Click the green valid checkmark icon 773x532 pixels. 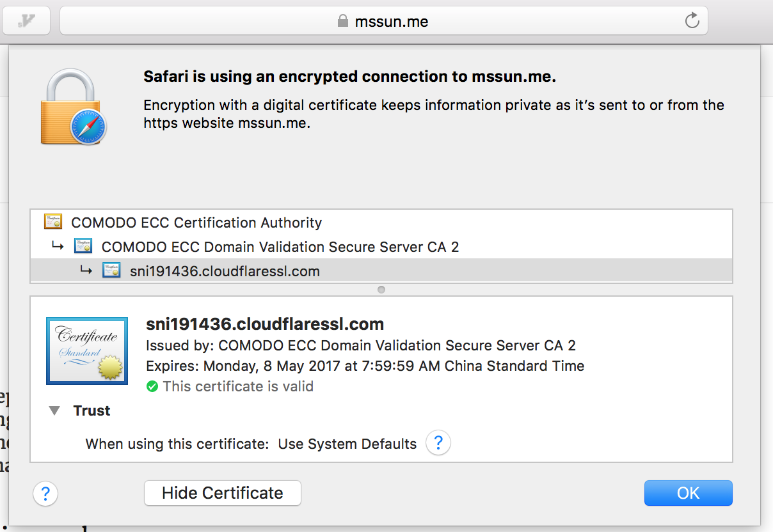(x=152, y=386)
